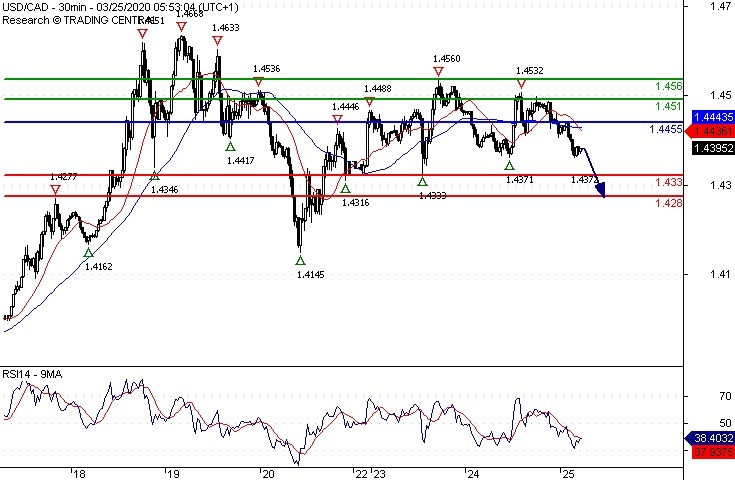
Task: Click the RSI14 - 9MA indicator label
Action: coord(32,374)
